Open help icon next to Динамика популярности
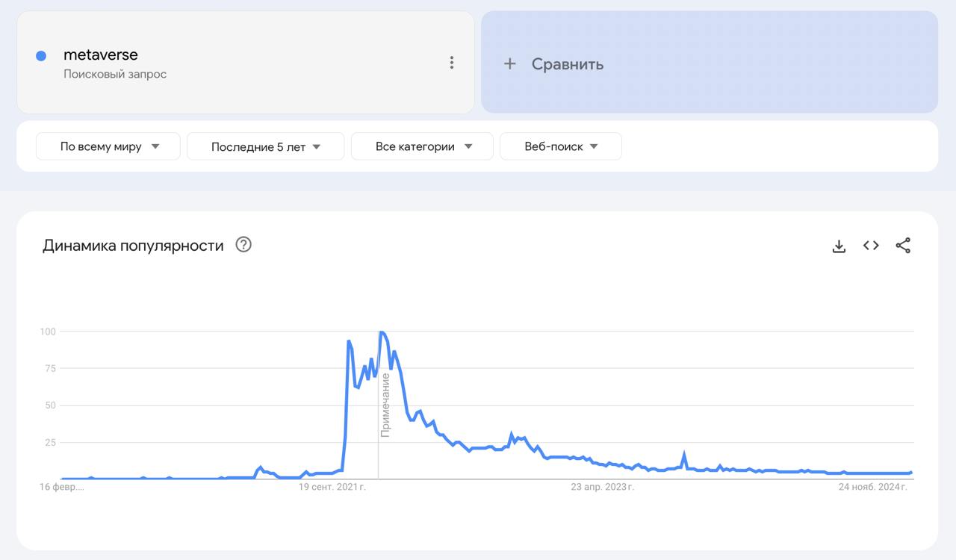This screenshot has height=560, width=956. pyautogui.click(x=243, y=245)
